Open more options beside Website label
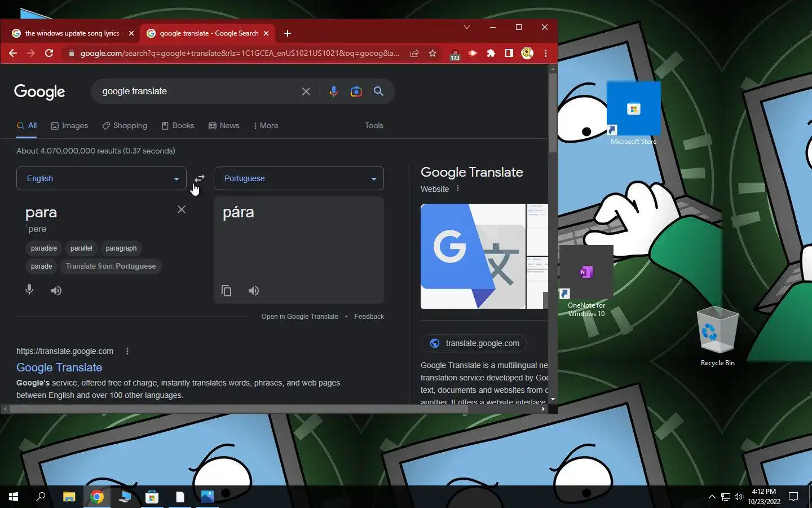This screenshot has width=812, height=508. point(458,189)
